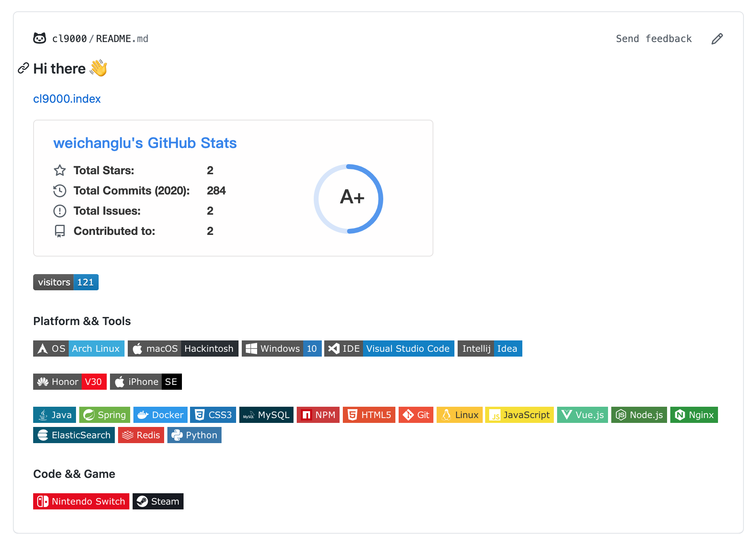Image resolution: width=756 pixels, height=545 pixels.
Task: Click the Linux penguin badge
Action: click(x=460, y=415)
